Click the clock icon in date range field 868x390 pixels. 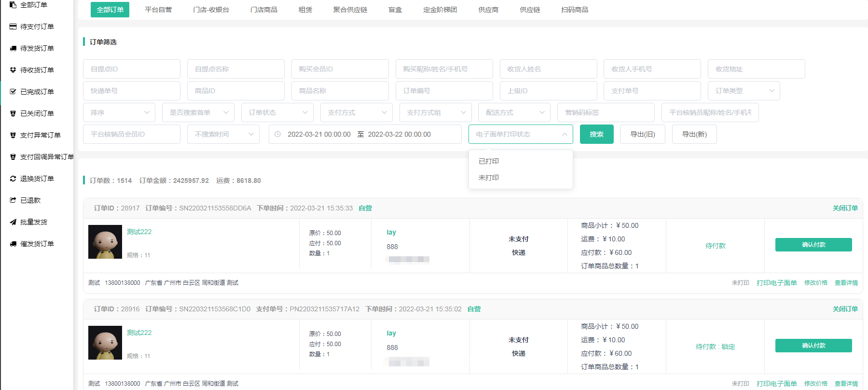[278, 134]
